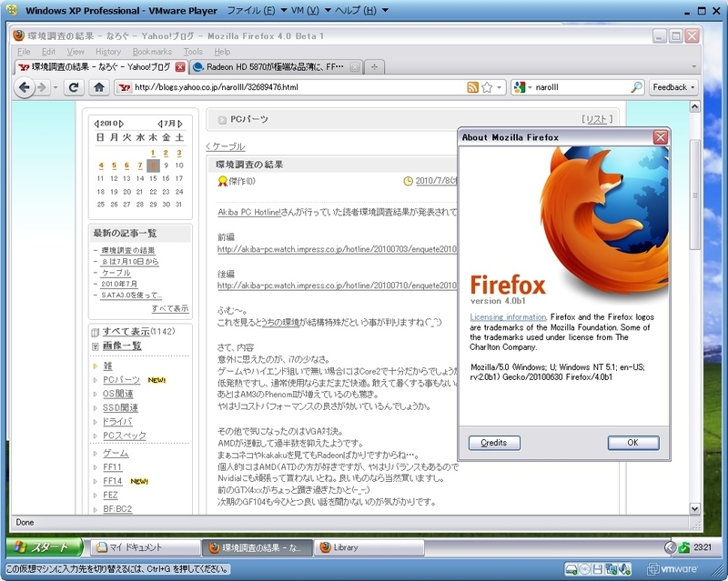Expand hidden tray icons arrow

(670, 547)
